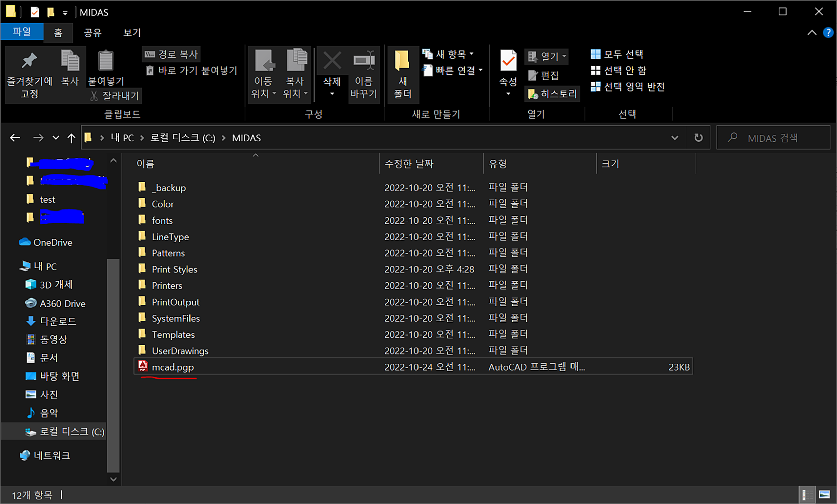
Task: Open address bar history dropdown
Action: tap(675, 138)
